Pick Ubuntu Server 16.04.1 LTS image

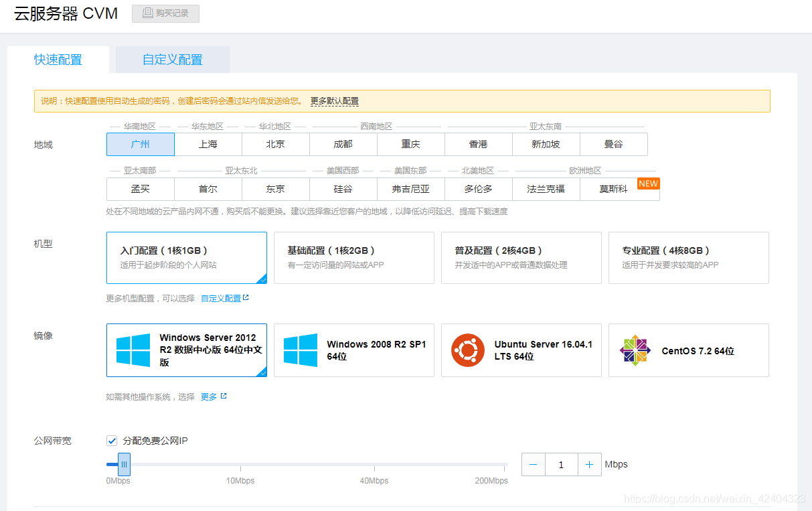coord(521,350)
